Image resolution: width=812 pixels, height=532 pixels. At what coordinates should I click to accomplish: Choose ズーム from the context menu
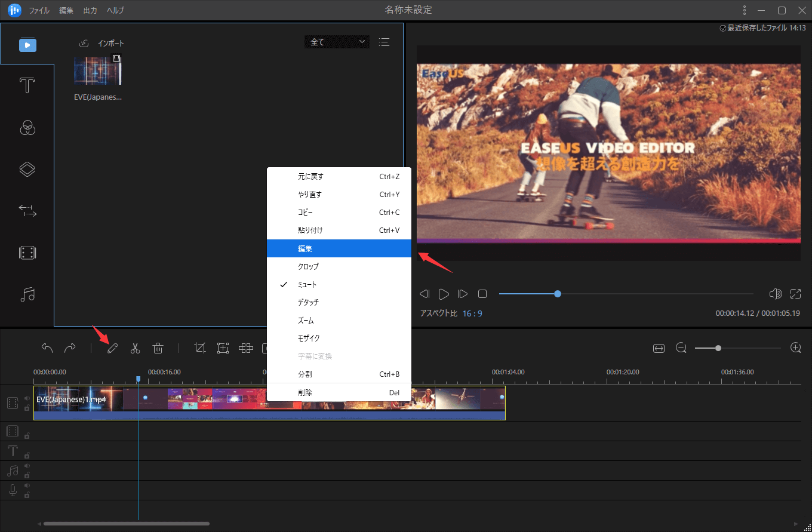point(339,320)
